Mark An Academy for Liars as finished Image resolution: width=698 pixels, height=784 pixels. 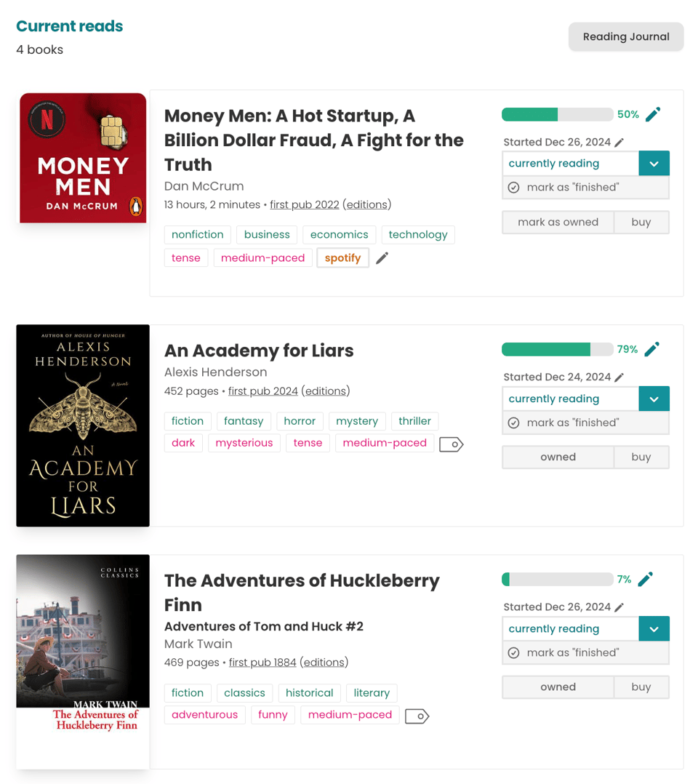573,423
